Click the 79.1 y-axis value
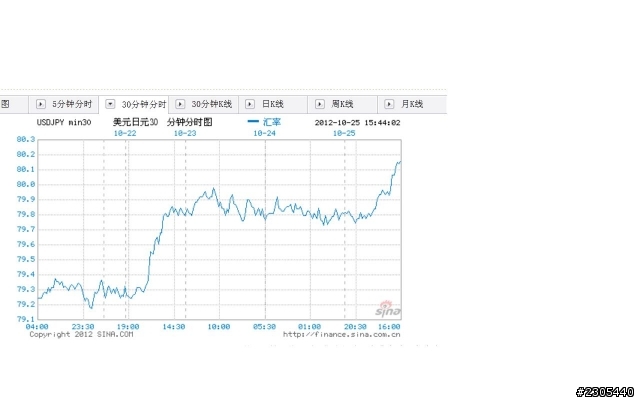Screen dimensions: 640x400 26,319
